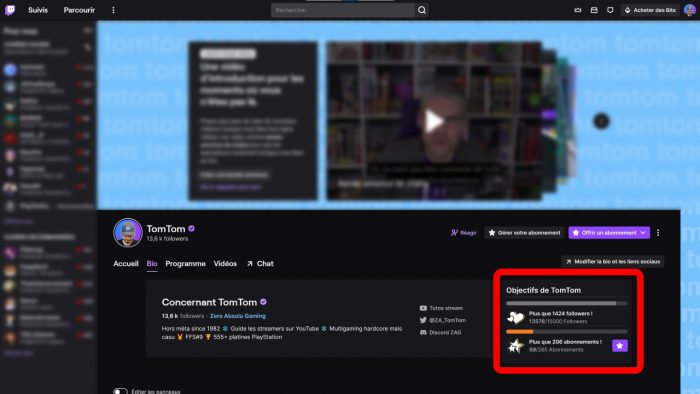This screenshot has height=394, width=700.
Task: Open channel options three-dot menu
Action: tap(658, 232)
